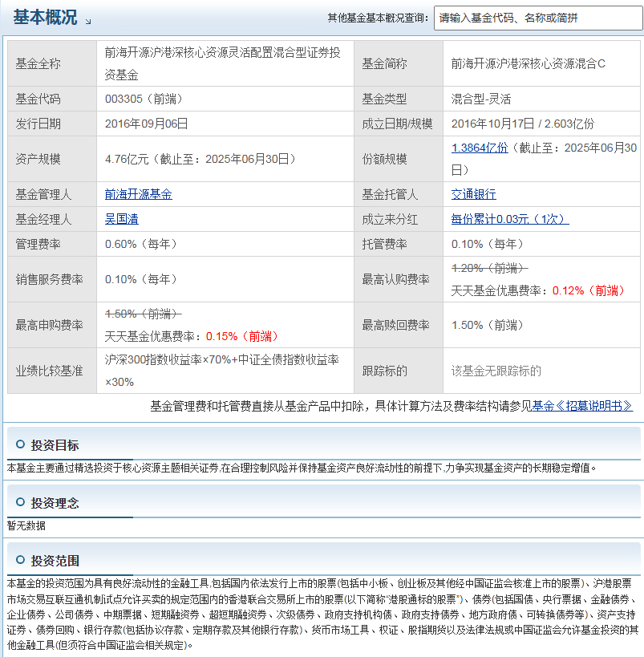The width and height of the screenshot is (644, 657).
Task: Open the 前海开源基金 manager company link
Action: 138,194
